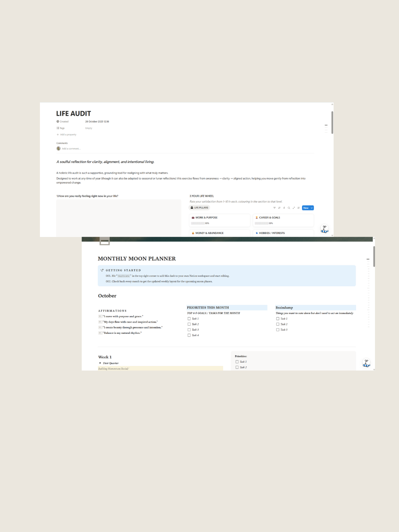Click the search magnifier in Life Wheel database

[x=289, y=208]
